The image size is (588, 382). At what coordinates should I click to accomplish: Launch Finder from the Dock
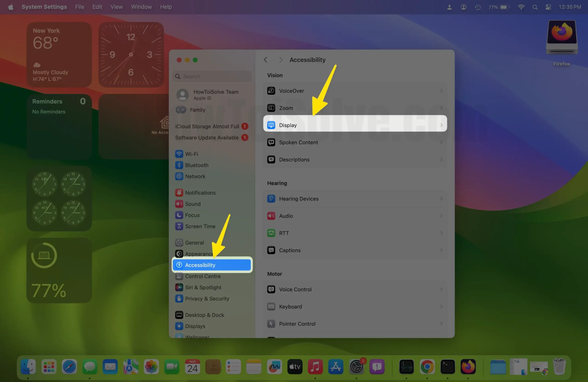coord(28,366)
